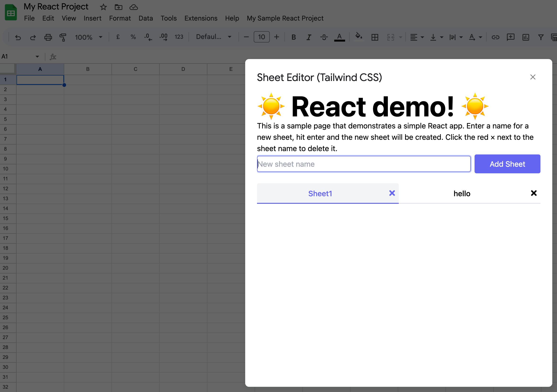
Task: Click the Merge cells icon
Action: coord(390,37)
